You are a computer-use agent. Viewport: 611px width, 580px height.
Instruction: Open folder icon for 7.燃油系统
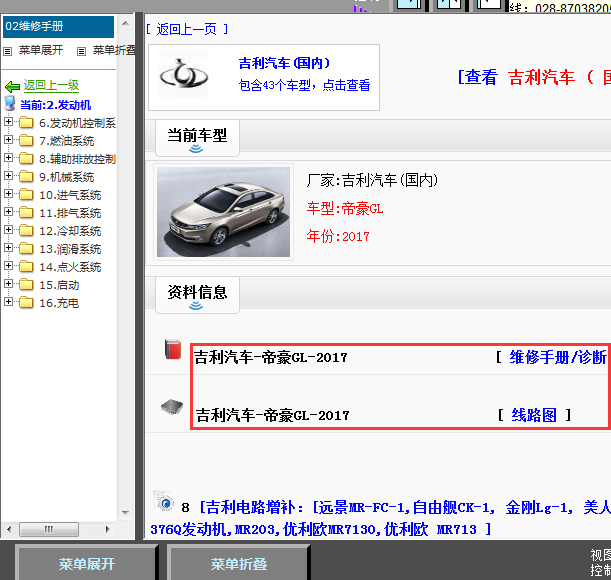click(26, 141)
